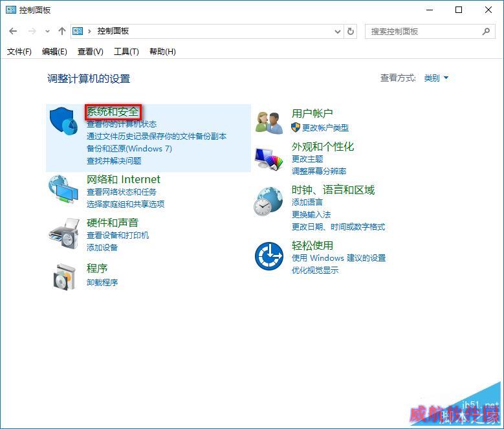Screen dimensions: 504x429
Task: Click the Appearance and Personalization monitor icon
Action: 269,159
